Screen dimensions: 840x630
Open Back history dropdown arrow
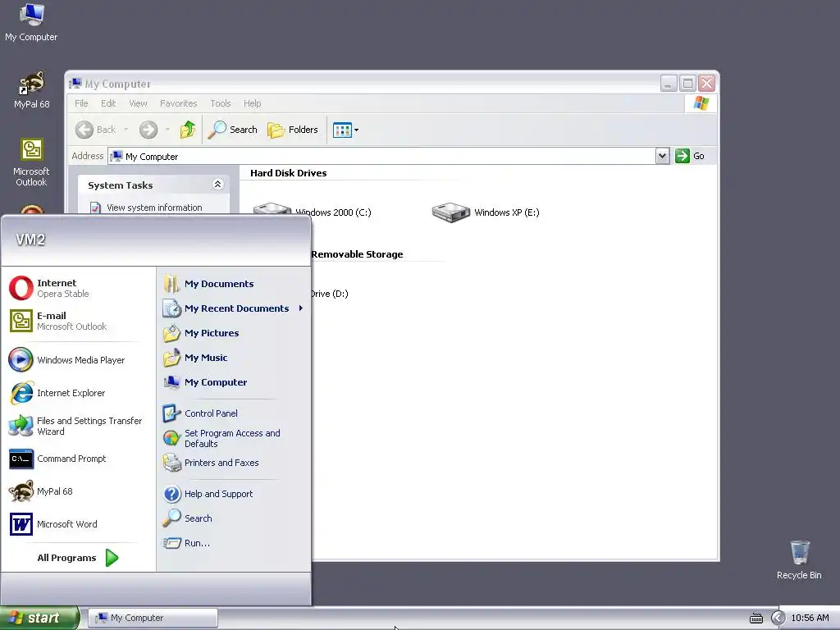click(126, 130)
